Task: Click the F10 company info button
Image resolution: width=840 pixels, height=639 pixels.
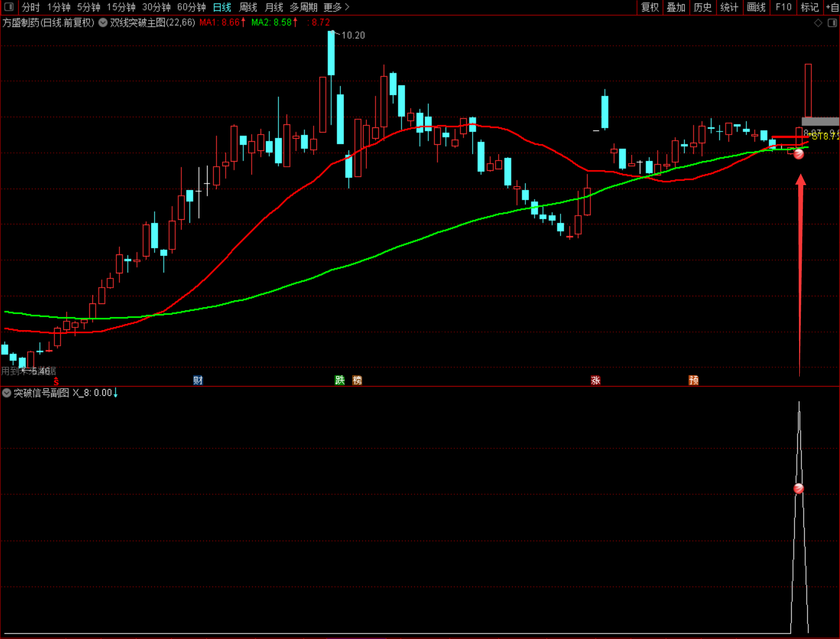Action: click(783, 7)
